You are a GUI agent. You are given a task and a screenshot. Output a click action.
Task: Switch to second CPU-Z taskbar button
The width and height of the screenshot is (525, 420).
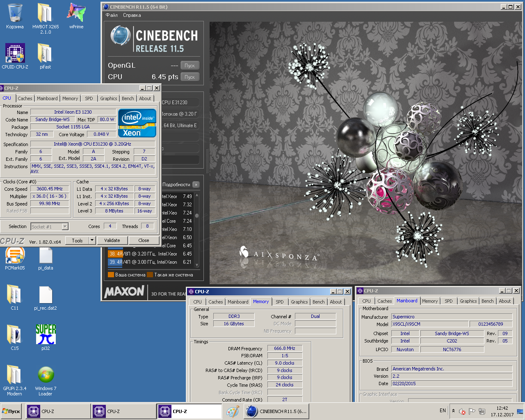(124, 411)
